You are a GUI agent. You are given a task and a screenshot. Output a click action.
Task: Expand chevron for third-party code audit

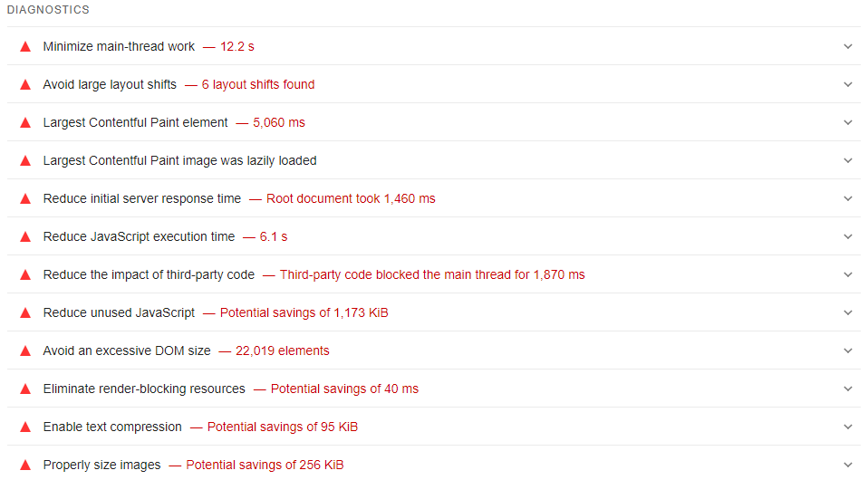(848, 274)
